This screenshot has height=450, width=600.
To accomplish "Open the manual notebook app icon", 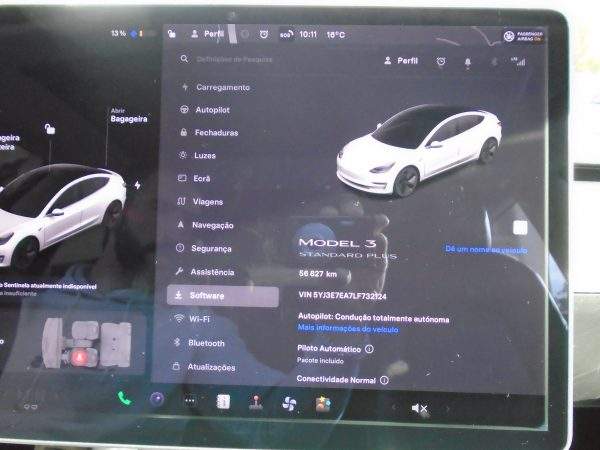I will coord(223,402).
